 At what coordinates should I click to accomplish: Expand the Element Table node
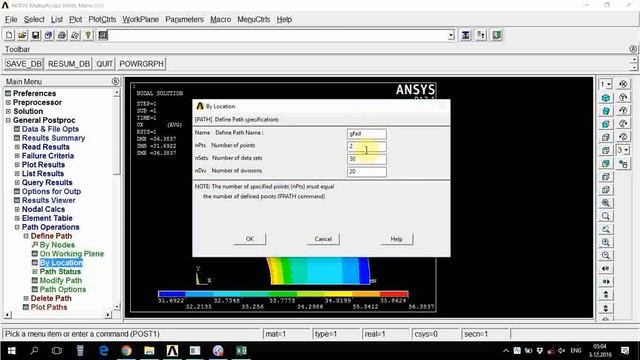[x=17, y=218]
